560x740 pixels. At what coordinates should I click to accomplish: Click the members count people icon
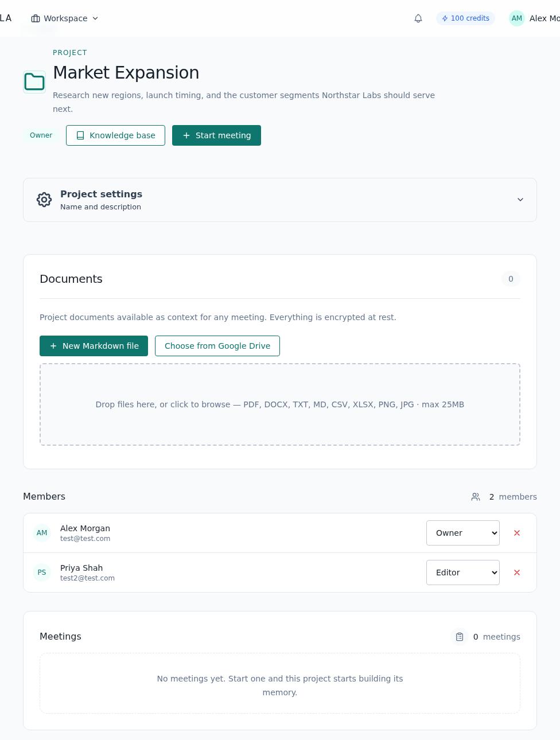click(x=476, y=497)
